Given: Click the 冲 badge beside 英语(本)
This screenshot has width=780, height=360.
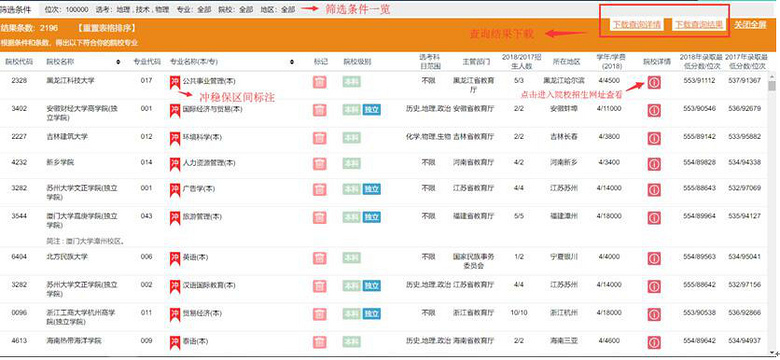Looking at the screenshot, I should click(175, 259).
